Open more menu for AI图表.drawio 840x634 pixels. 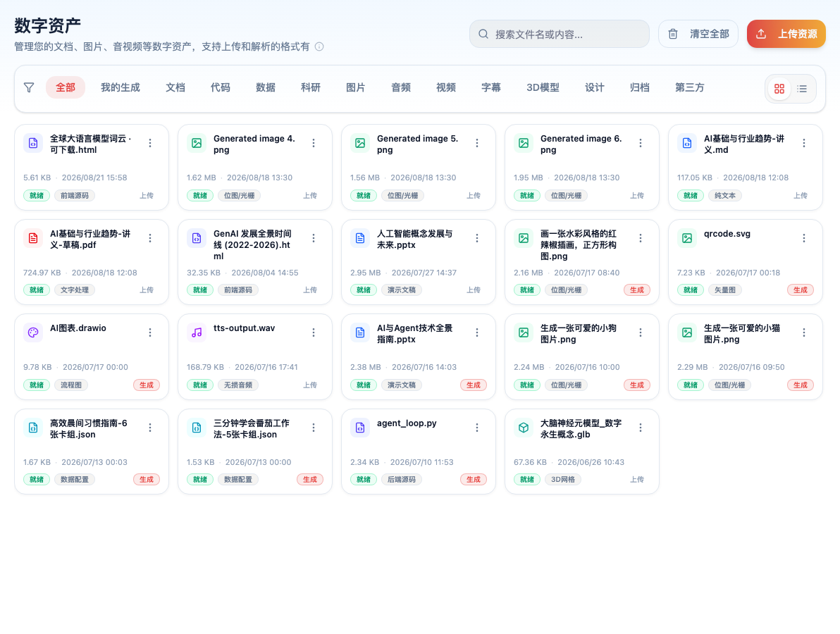150,332
